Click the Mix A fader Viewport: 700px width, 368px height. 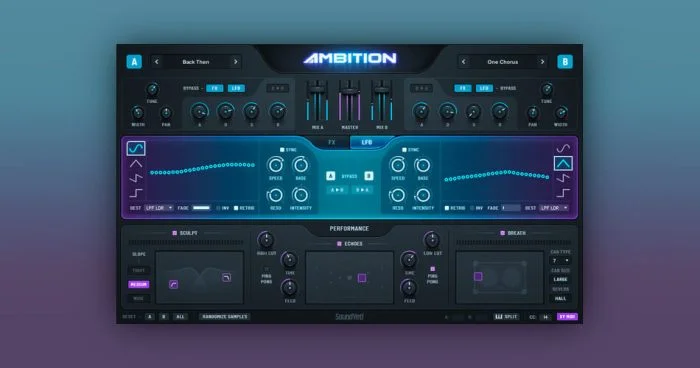tap(317, 89)
